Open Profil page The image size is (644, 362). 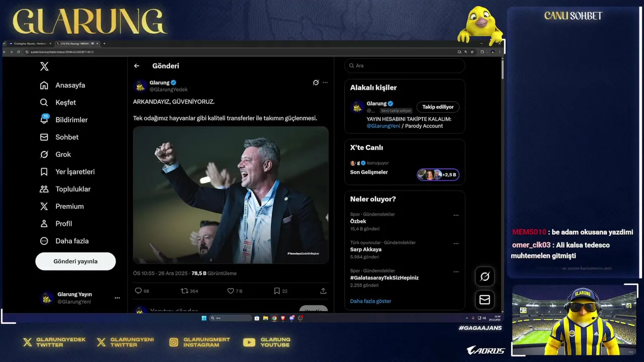(56, 224)
